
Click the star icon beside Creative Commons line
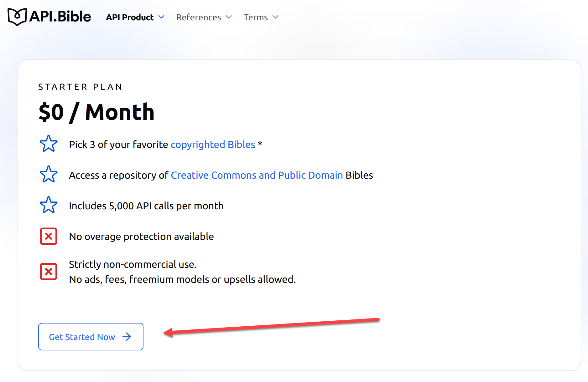[x=49, y=174]
